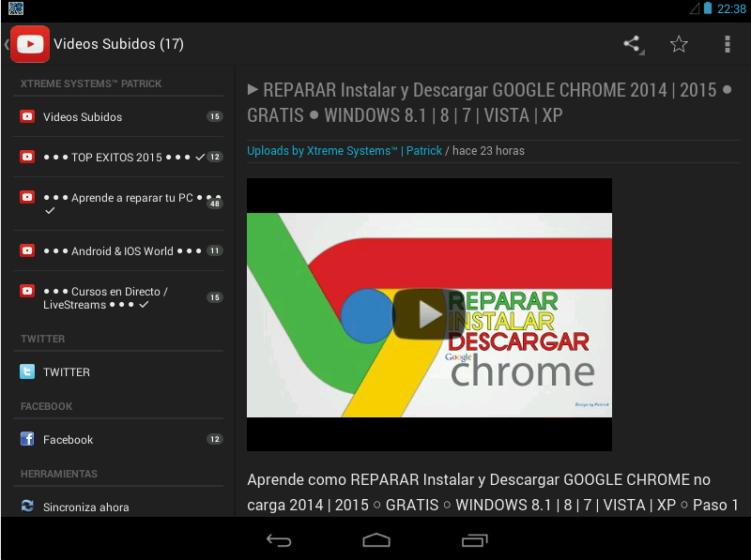This screenshot has height=560, width=751.
Task: Open the REPARAR Instalar y Descargar video title
Action: click(x=489, y=102)
